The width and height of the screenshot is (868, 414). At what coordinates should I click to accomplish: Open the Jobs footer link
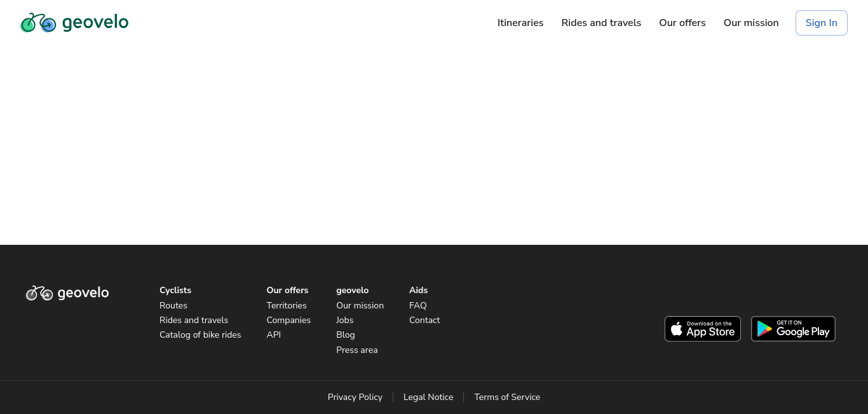[x=345, y=320]
